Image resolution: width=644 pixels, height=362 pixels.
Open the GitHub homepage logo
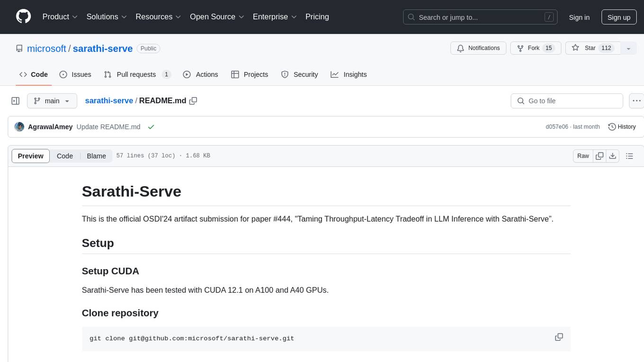23,17
